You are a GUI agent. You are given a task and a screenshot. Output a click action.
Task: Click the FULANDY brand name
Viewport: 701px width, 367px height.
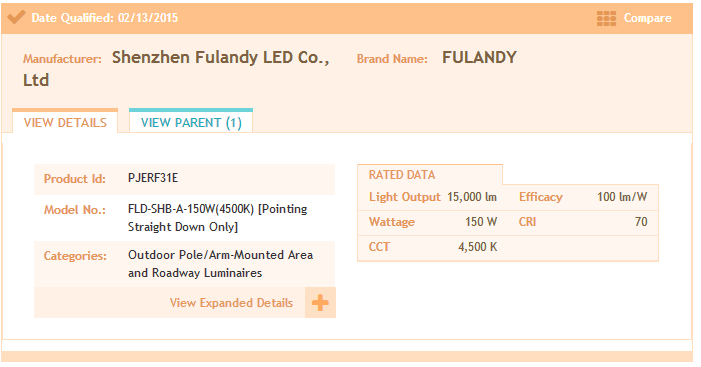pos(479,57)
